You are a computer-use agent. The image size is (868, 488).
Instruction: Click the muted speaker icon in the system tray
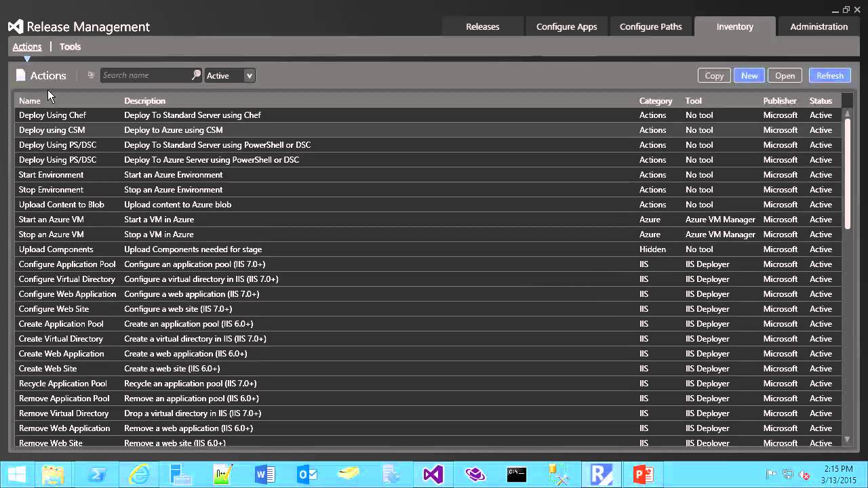(804, 474)
